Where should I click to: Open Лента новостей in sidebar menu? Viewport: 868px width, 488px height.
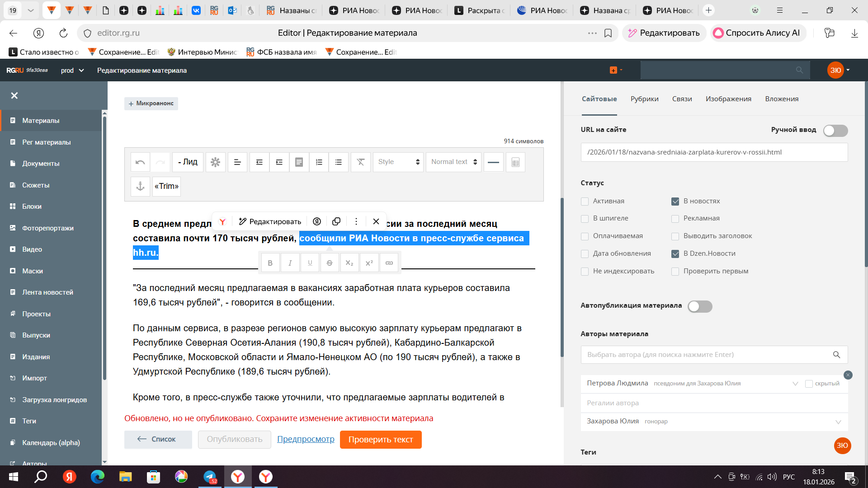pyautogui.click(x=47, y=292)
